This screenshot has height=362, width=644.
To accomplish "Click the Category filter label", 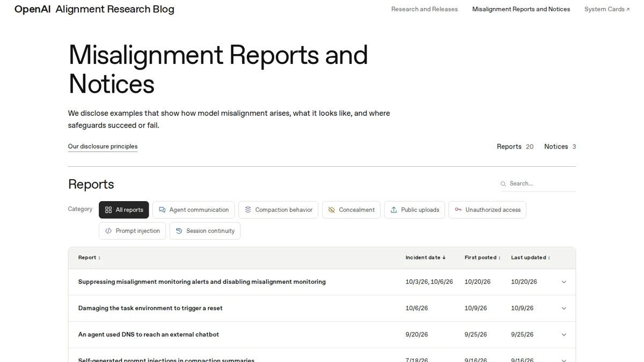I will (x=80, y=209).
